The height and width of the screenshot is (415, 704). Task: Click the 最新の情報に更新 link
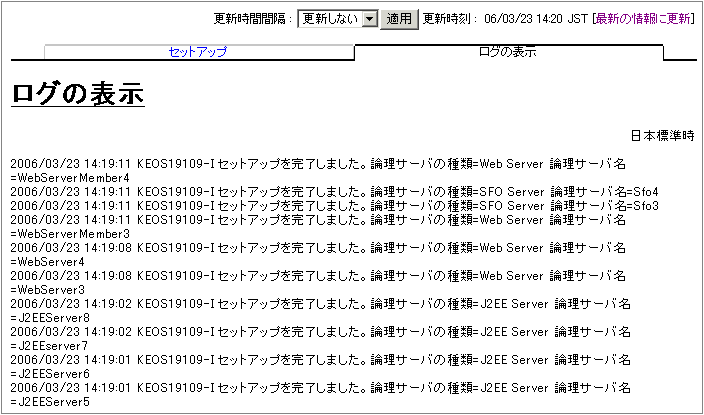pyautogui.click(x=643, y=19)
